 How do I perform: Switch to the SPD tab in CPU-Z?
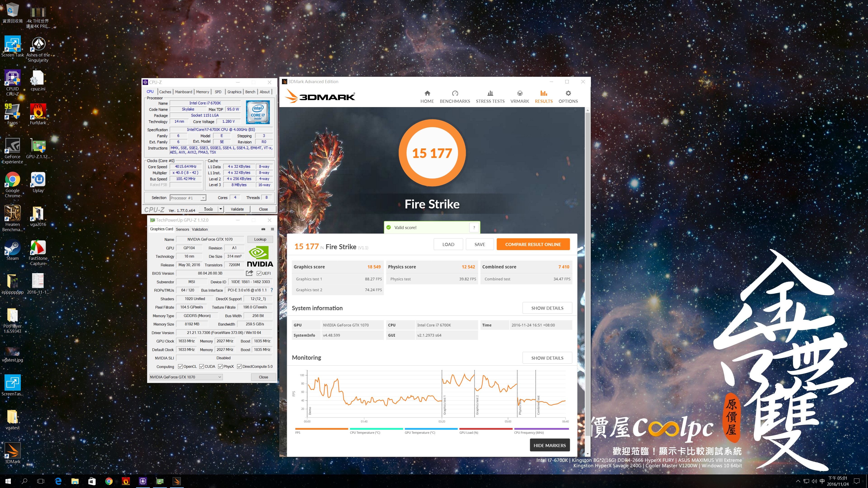click(218, 91)
